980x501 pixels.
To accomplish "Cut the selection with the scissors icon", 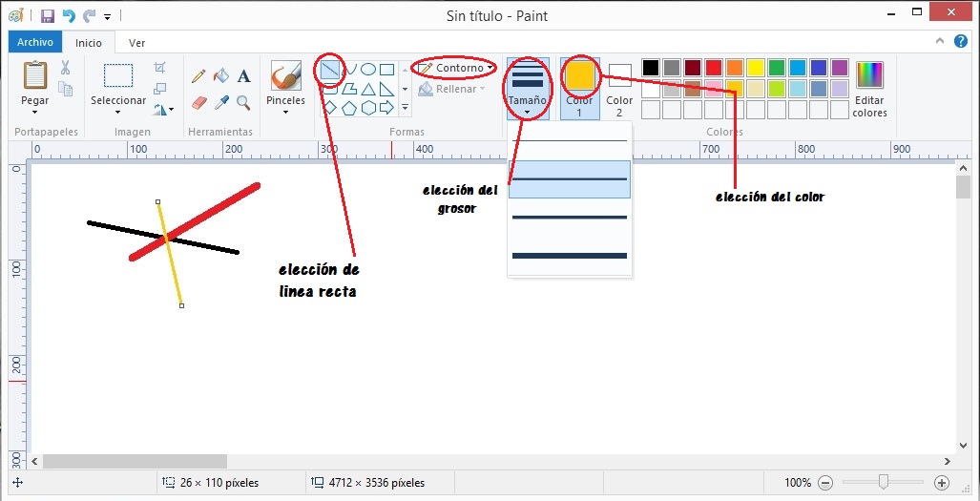I will 65,68.
